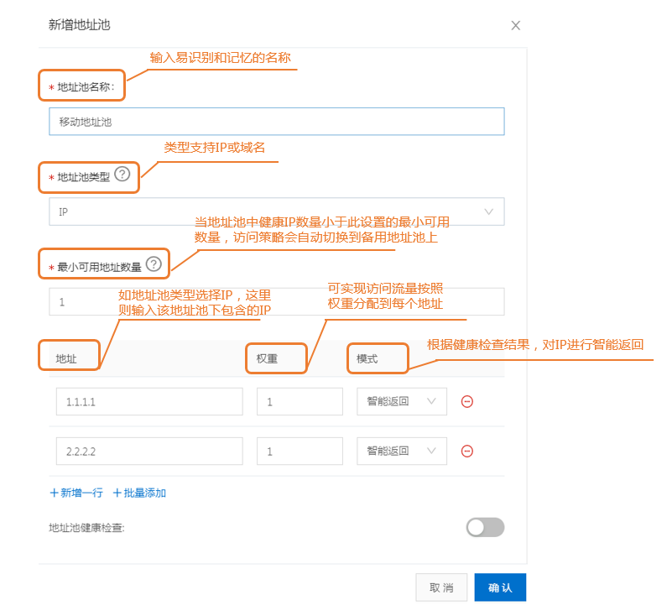Delete the 1.1.1.1 address row

pos(466,401)
